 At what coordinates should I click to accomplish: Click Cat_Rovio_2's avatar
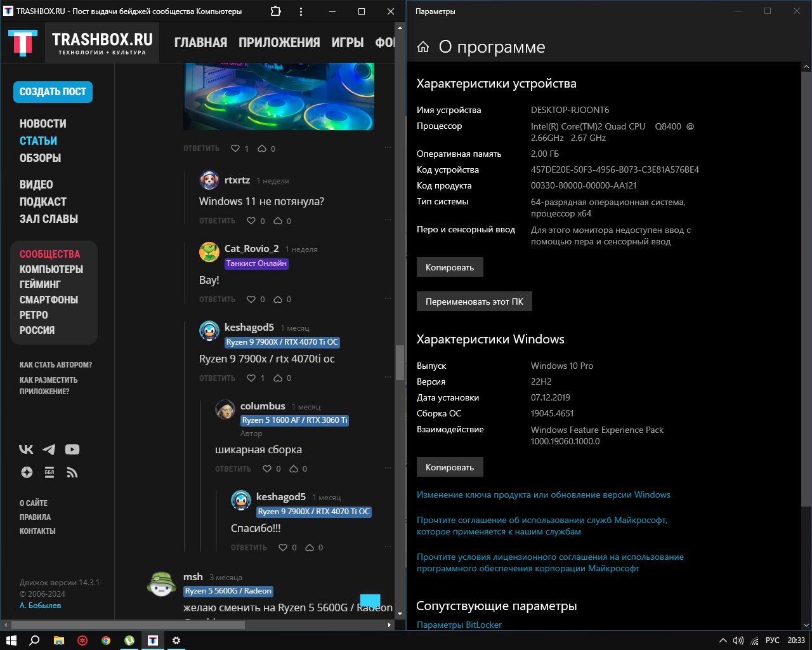(209, 252)
